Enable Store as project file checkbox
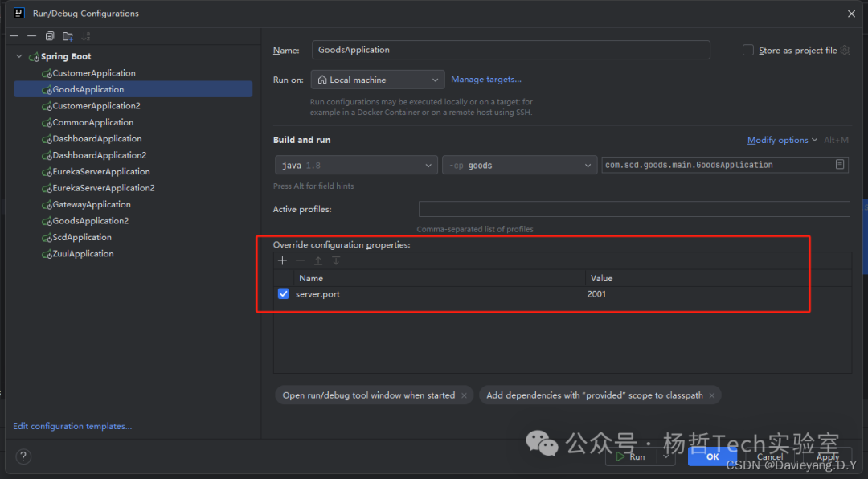This screenshot has width=868, height=479. pos(748,50)
